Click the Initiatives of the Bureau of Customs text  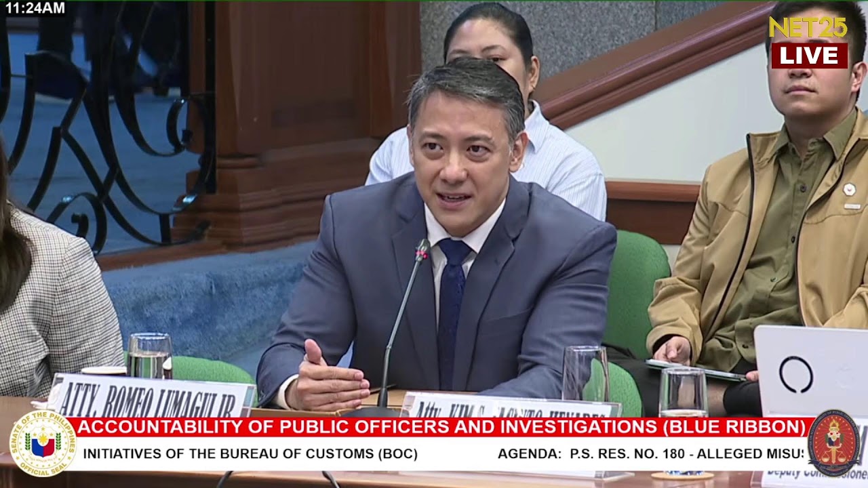coord(250,454)
